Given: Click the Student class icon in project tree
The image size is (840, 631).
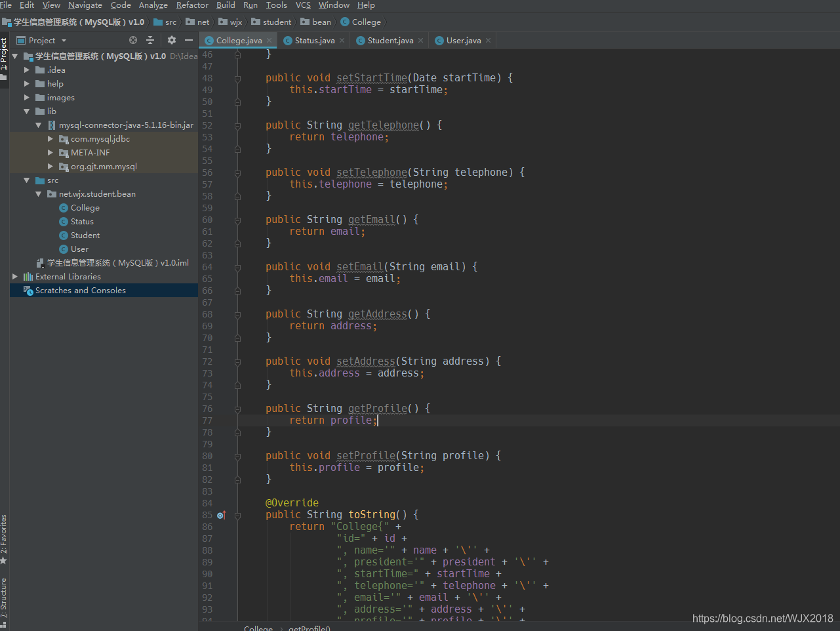Looking at the screenshot, I should click(64, 235).
